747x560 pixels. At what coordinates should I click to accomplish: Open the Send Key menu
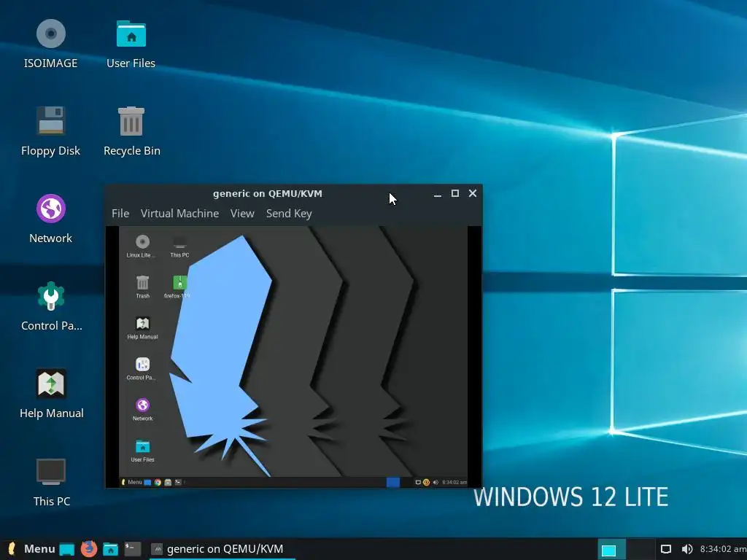(289, 214)
